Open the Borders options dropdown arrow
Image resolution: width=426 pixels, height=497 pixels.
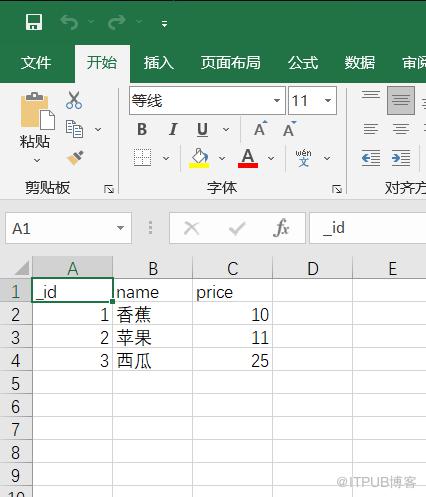tap(166, 158)
